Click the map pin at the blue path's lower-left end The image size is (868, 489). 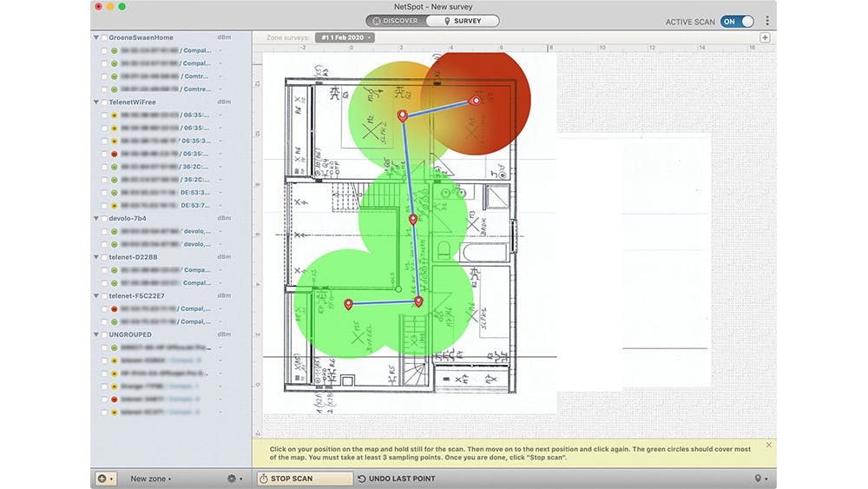pos(348,304)
